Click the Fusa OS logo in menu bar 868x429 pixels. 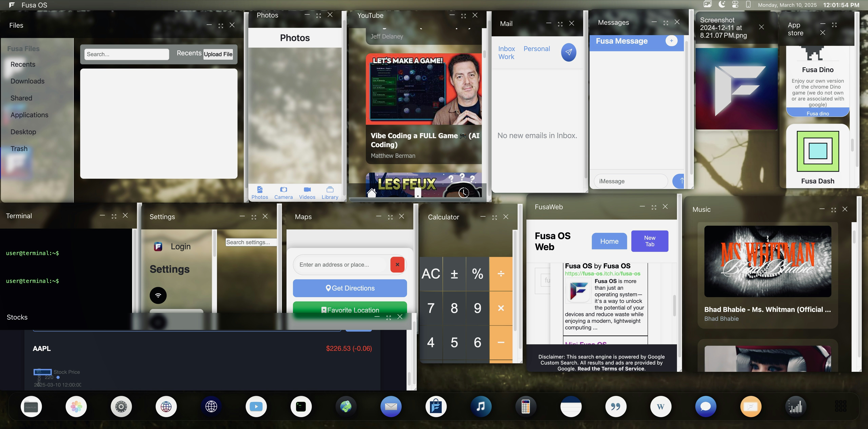tap(12, 5)
